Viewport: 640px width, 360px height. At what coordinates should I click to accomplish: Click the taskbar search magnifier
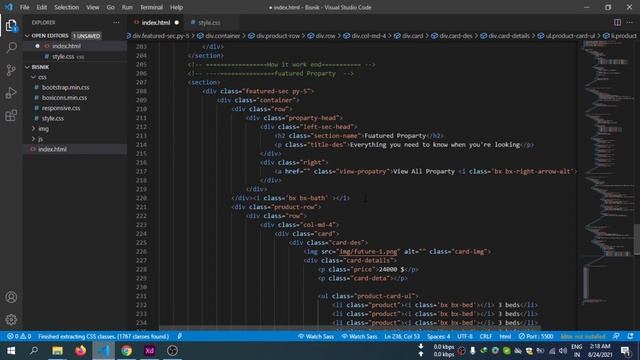[34, 351]
